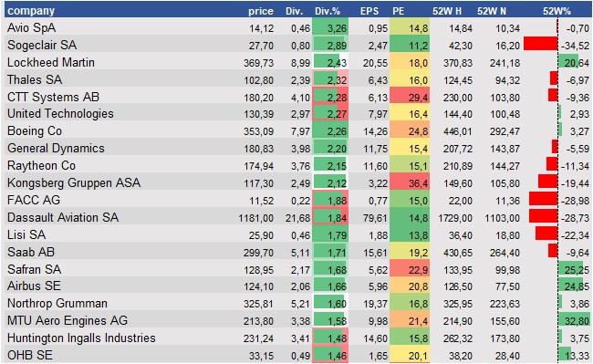Click the PE column header
Image resolution: width=593 pixels, height=364 pixels.
[399, 11]
